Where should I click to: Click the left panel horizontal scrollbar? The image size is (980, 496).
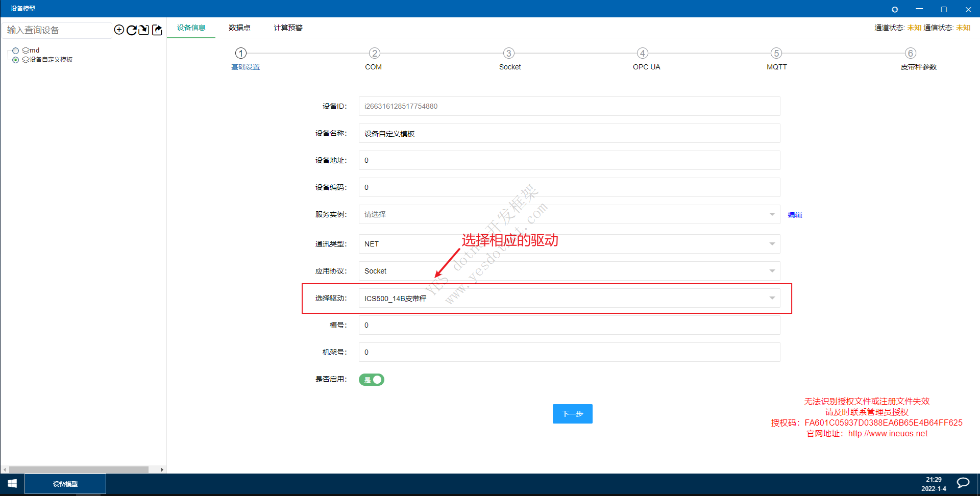(x=79, y=469)
